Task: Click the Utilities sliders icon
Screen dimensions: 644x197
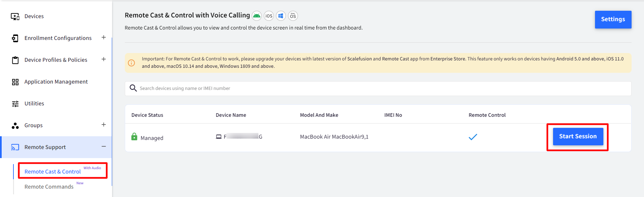Action: pyautogui.click(x=15, y=104)
